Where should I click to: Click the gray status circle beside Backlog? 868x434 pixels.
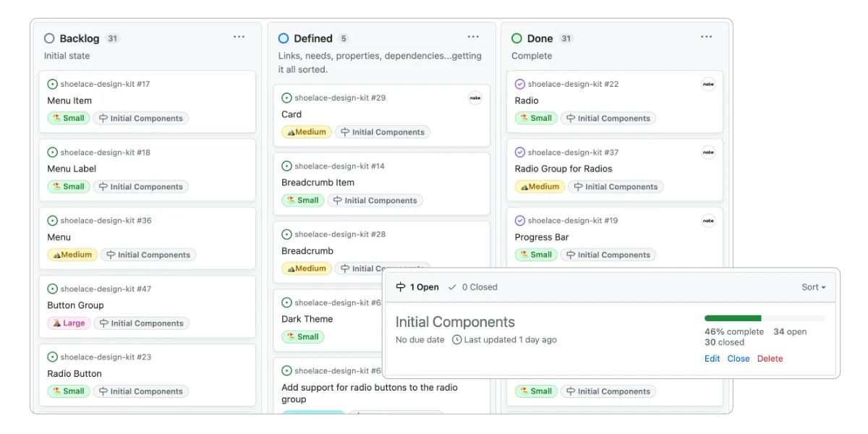click(49, 38)
